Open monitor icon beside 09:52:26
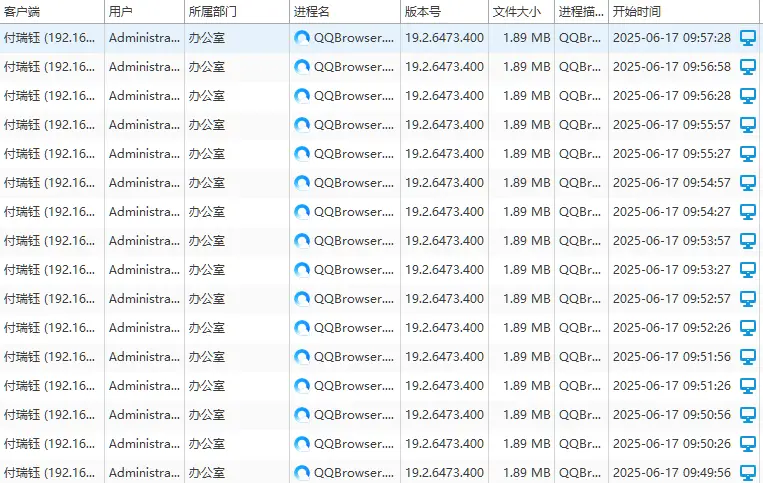Viewport: 763px width, 483px height. pyautogui.click(x=747, y=328)
